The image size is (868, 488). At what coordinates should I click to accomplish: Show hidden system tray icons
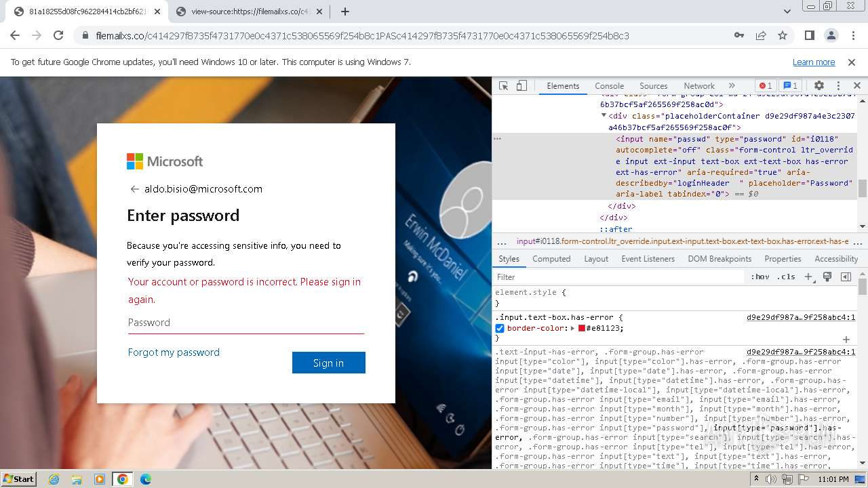coord(756,479)
